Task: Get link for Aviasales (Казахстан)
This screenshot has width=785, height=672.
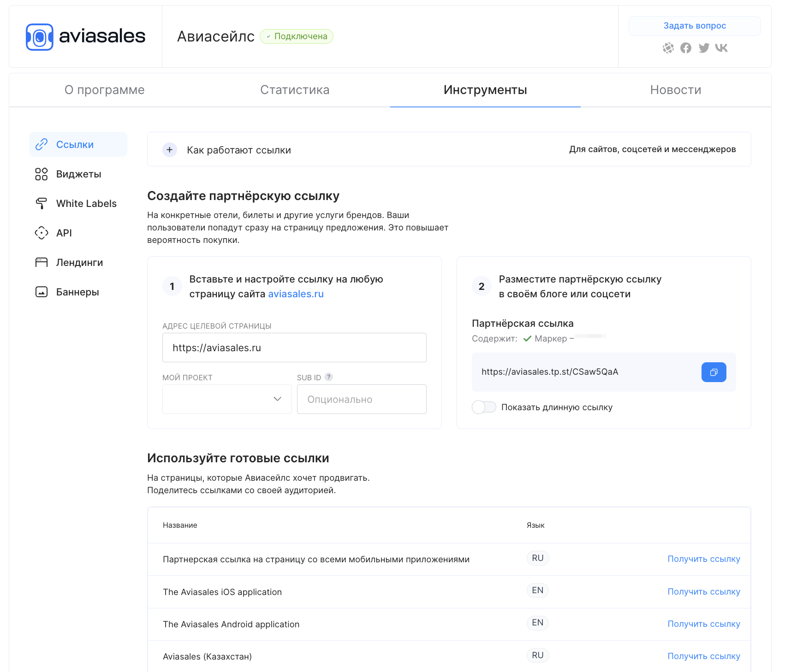Action: coord(704,656)
